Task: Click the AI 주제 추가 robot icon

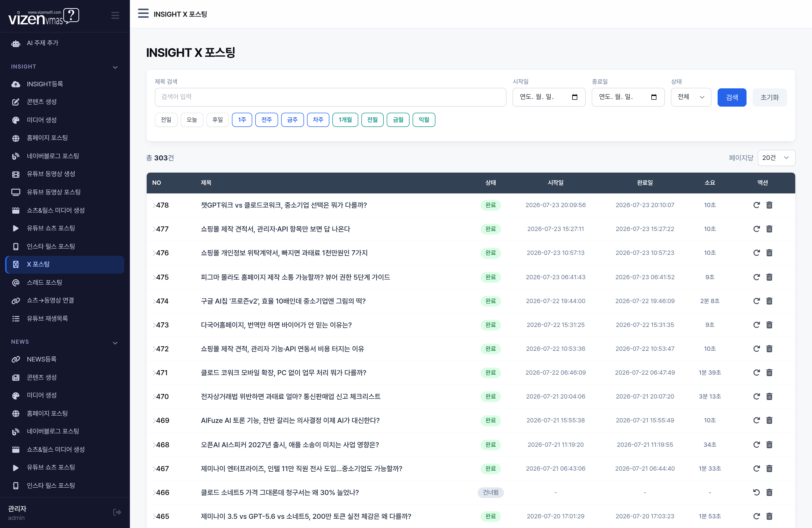Action: click(16, 43)
